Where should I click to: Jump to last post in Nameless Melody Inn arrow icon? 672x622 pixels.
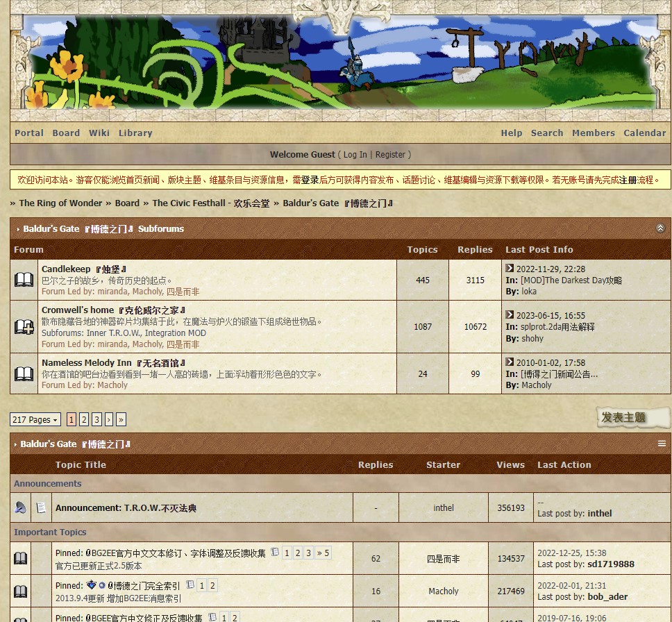510,362
